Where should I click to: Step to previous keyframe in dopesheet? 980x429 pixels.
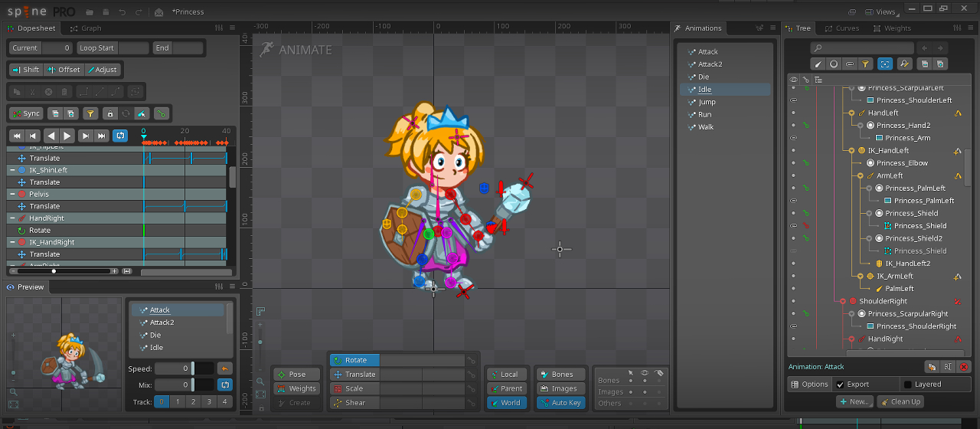pos(32,136)
